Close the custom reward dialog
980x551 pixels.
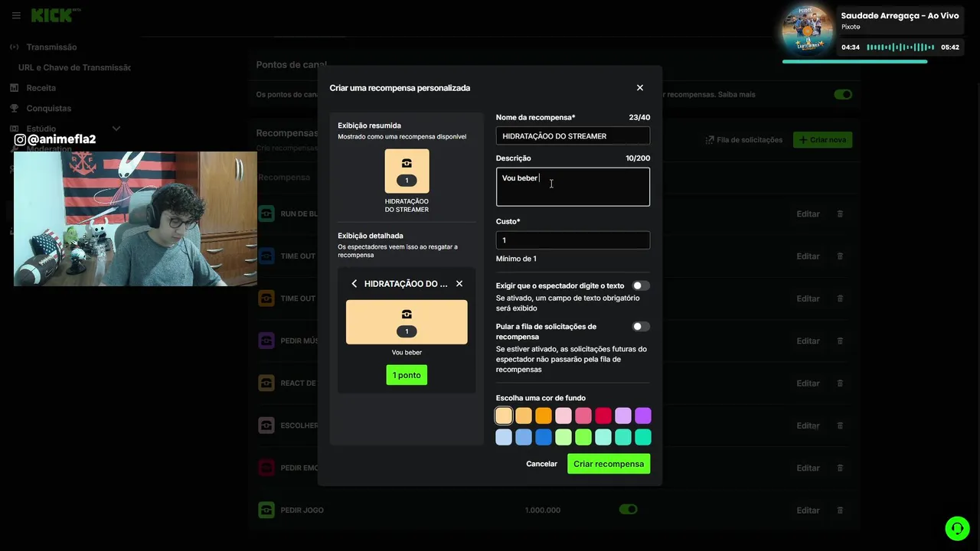tap(640, 88)
